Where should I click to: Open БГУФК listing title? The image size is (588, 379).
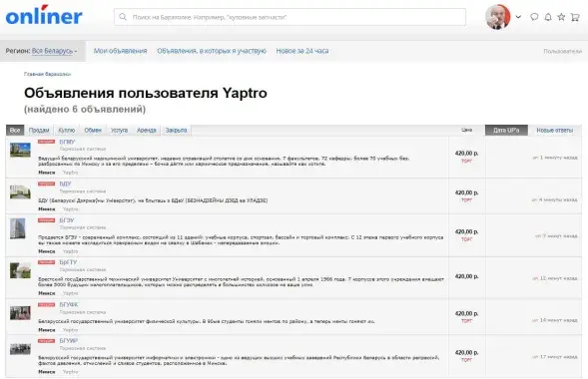tap(69, 304)
